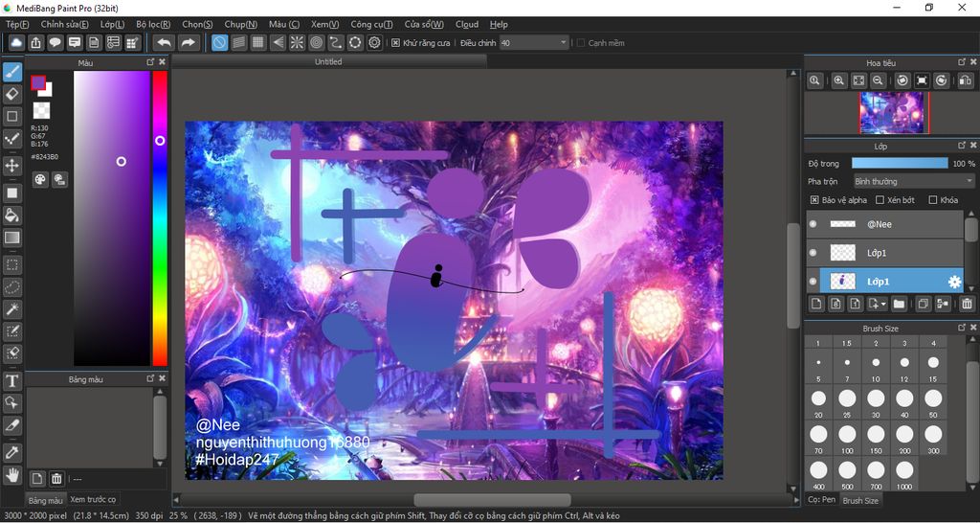Switch to the Brush Size tab

860,500
